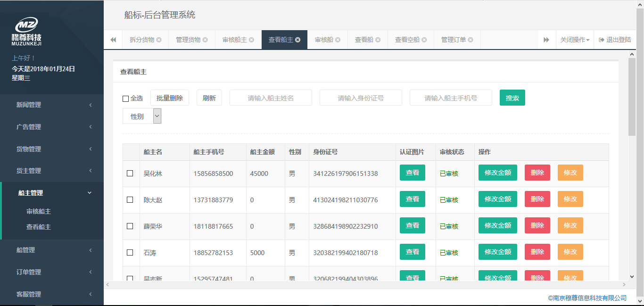Screen dimensions: 644x306
Task: Click the green 搜索 search button
Action: [x=512, y=98]
